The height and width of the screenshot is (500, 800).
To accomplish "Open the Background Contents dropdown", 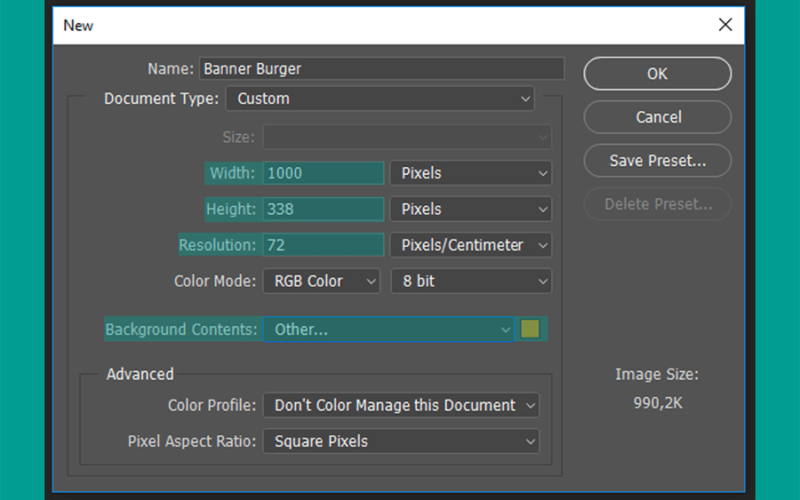I will pyautogui.click(x=389, y=330).
